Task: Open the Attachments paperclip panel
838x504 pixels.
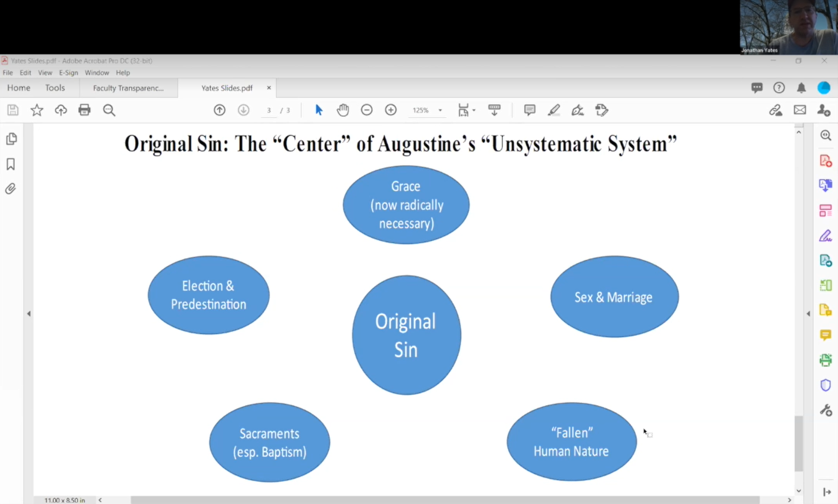Action: 11,189
